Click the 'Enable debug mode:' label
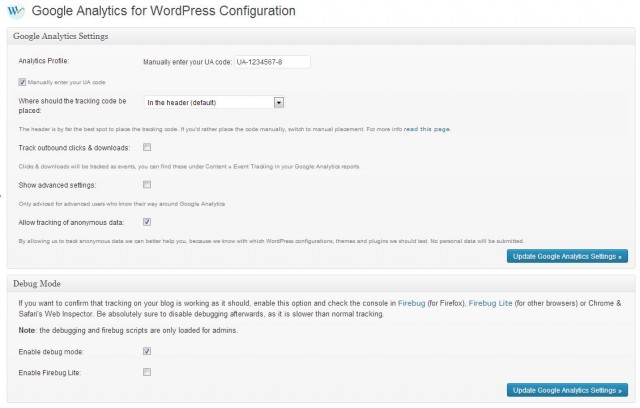 pyautogui.click(x=51, y=352)
